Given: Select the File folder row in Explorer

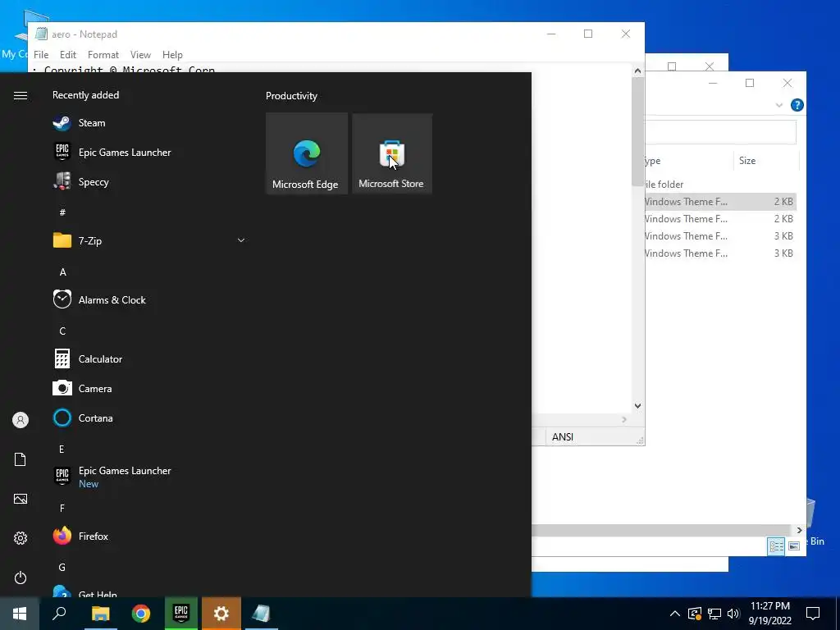Looking at the screenshot, I should click(720, 185).
